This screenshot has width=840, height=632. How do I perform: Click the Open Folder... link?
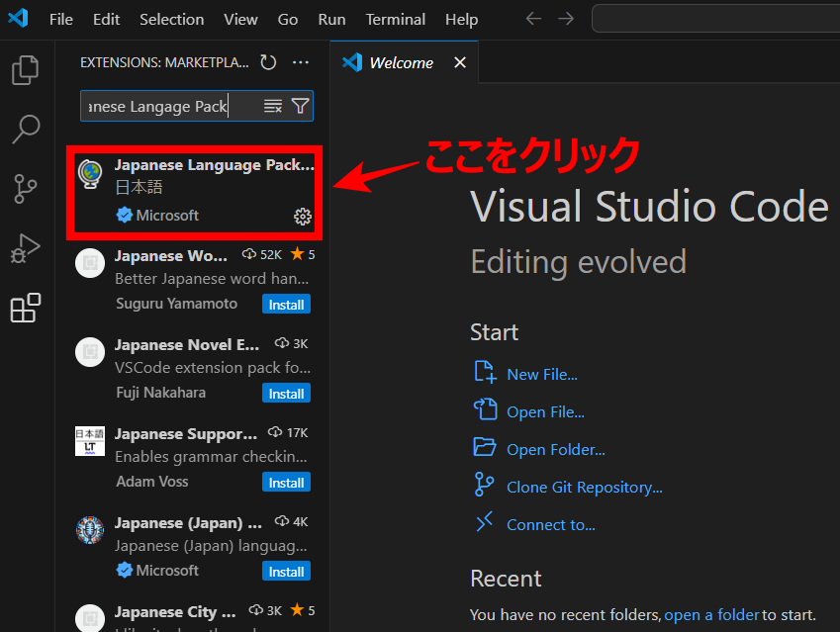(555, 449)
